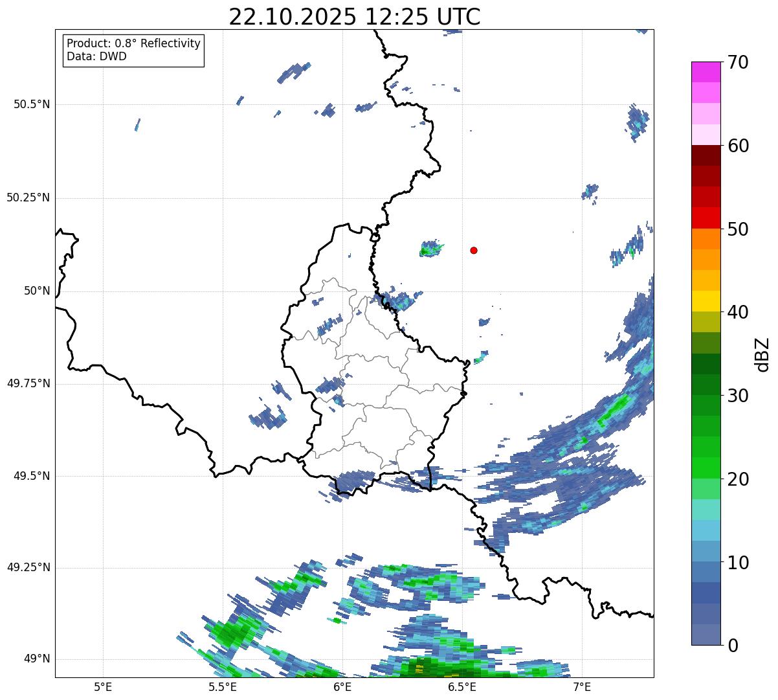Click the 20 tick on the colorbar

click(738, 479)
